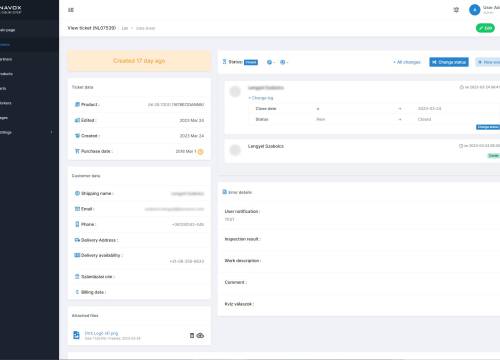
Task: Open the blue user avatar menu
Action: [474, 10]
